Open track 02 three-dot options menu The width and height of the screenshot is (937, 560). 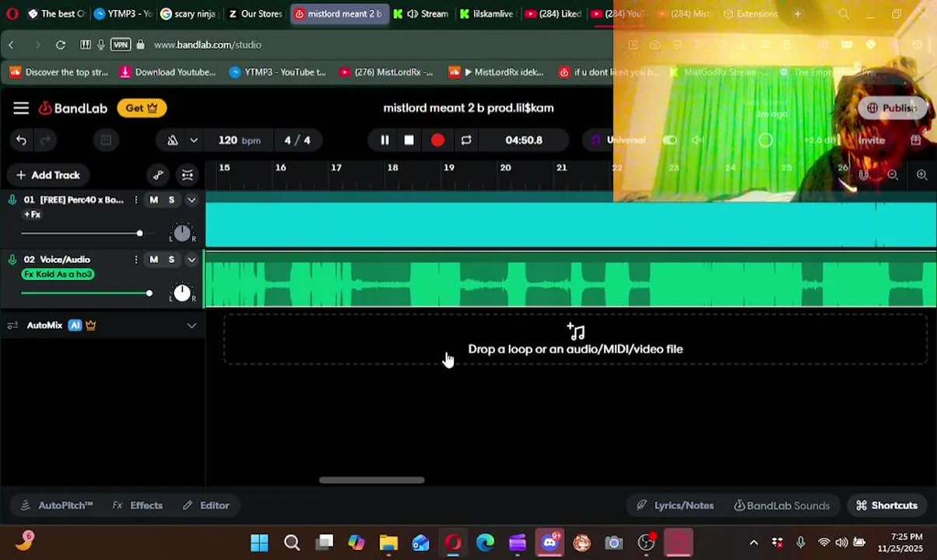(135, 260)
